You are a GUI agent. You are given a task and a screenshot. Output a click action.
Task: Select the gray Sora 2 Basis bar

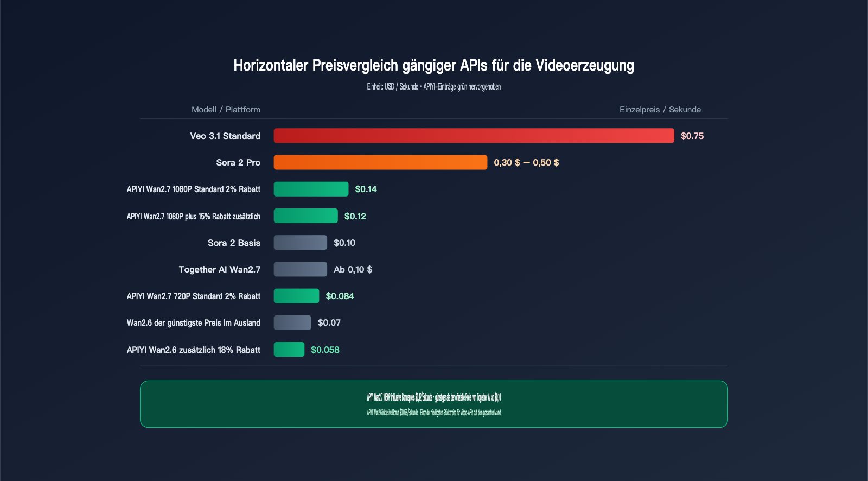tap(300, 243)
